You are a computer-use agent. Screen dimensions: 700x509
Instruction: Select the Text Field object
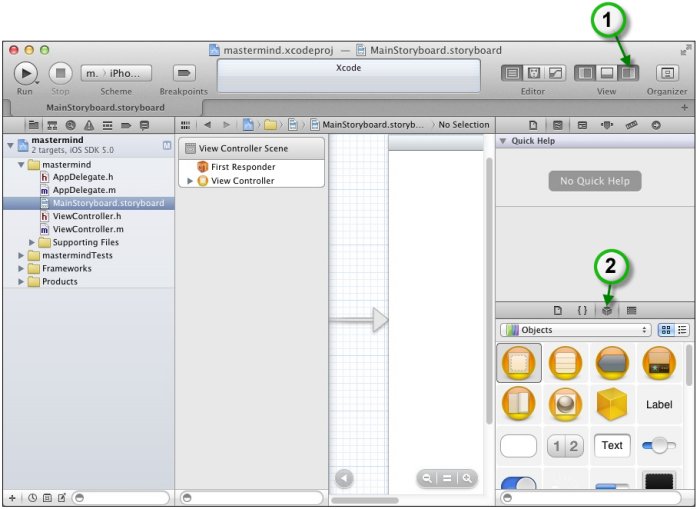click(612, 446)
